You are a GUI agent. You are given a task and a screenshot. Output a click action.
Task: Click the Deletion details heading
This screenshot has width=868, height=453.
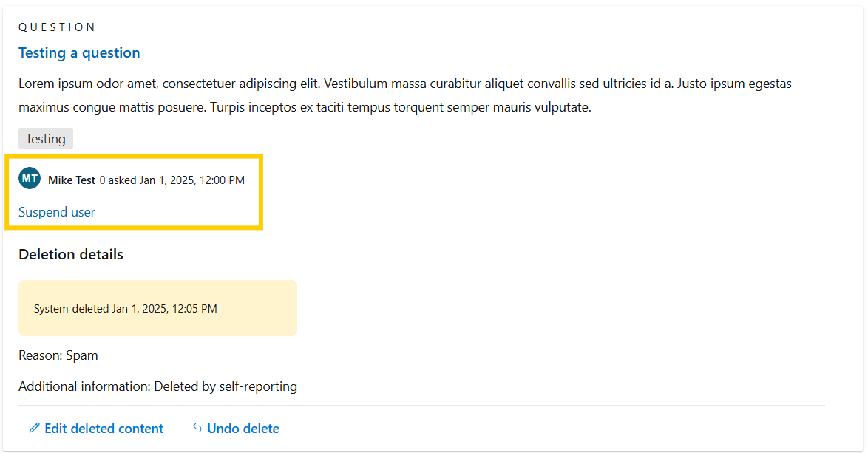(70, 254)
